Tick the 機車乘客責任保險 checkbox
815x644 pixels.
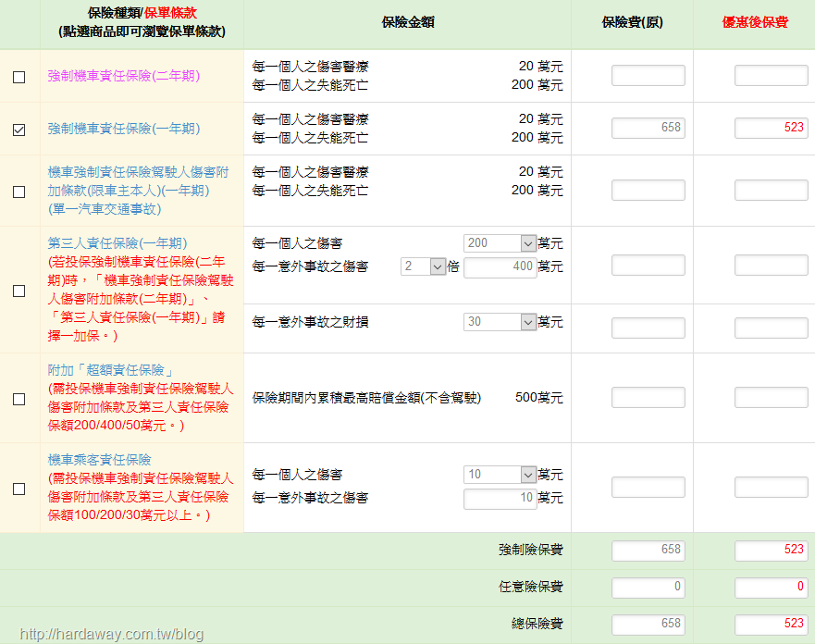[19, 489]
